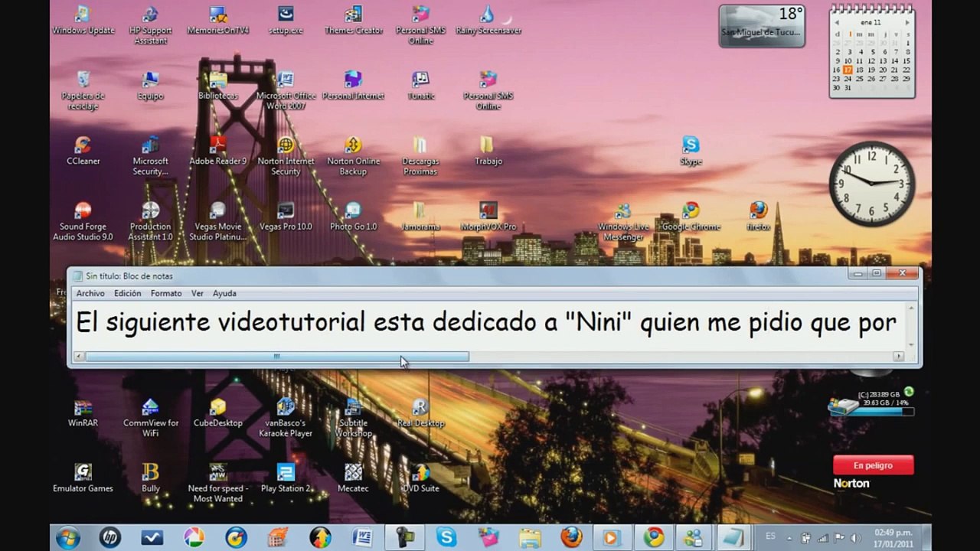Image resolution: width=980 pixels, height=551 pixels.
Task: Click the weather gadget showing 18°
Action: [762, 25]
